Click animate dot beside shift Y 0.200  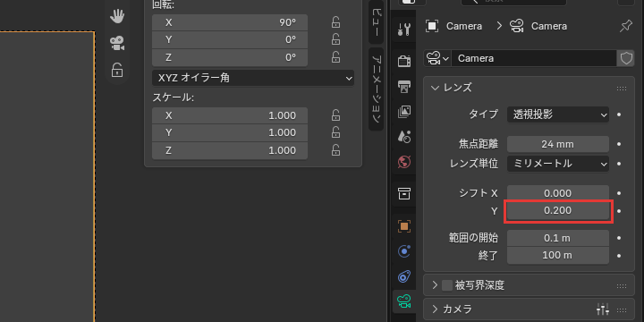point(619,211)
